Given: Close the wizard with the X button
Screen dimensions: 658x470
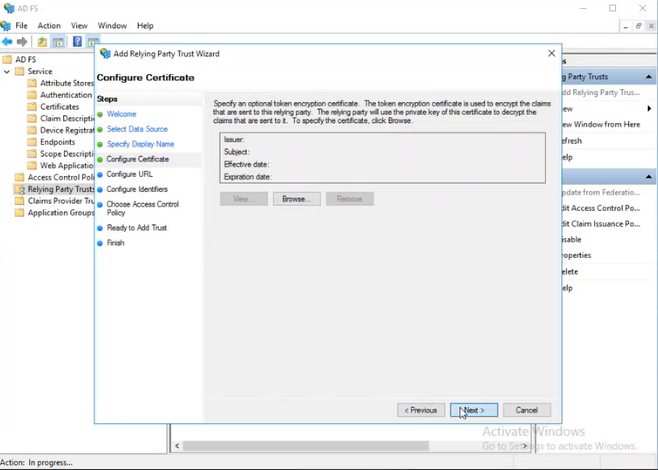Looking at the screenshot, I should tap(551, 53).
